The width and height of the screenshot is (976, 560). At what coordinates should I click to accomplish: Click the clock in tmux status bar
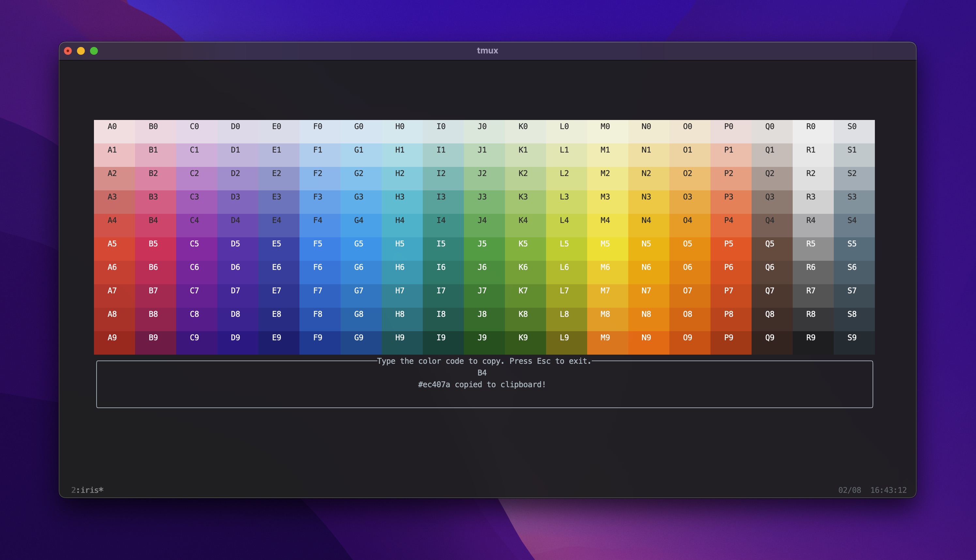888,490
